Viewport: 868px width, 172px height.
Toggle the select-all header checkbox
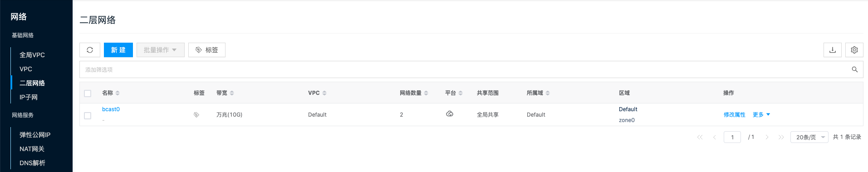click(x=88, y=93)
